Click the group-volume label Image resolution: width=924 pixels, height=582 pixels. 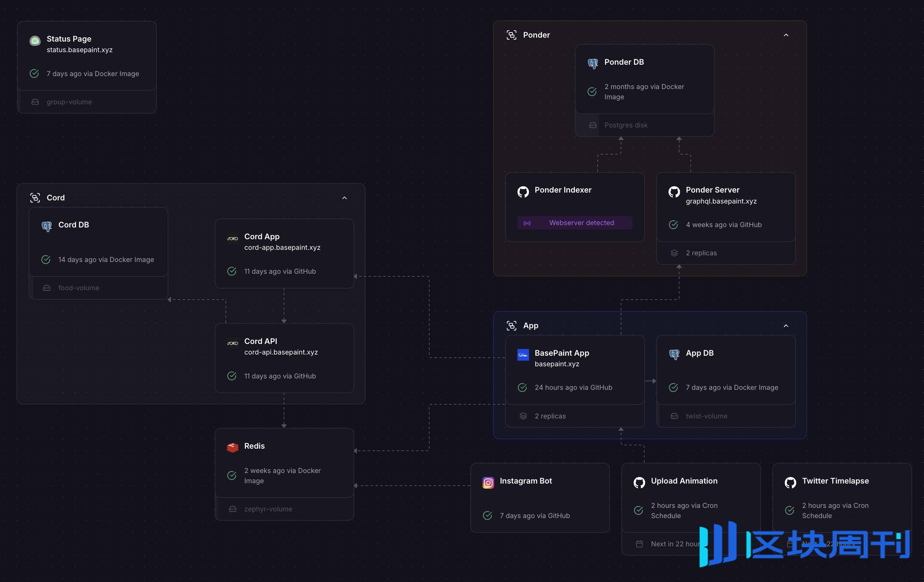[x=69, y=102]
